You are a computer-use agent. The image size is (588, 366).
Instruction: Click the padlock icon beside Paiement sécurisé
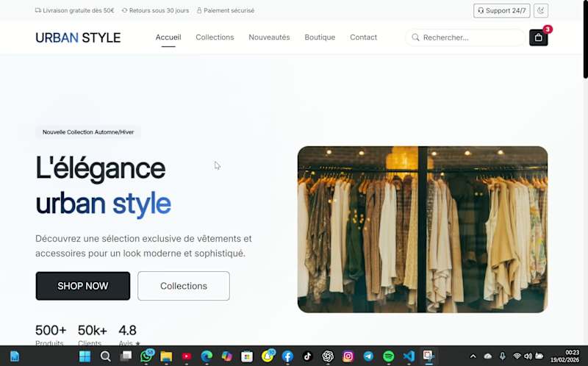pyautogui.click(x=199, y=10)
